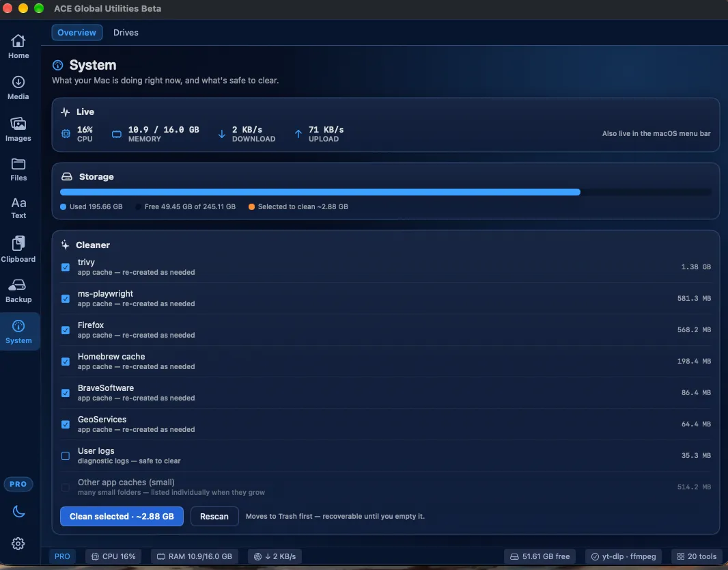Toggle dark mode moon icon
This screenshot has height=570, width=728.
(18, 511)
